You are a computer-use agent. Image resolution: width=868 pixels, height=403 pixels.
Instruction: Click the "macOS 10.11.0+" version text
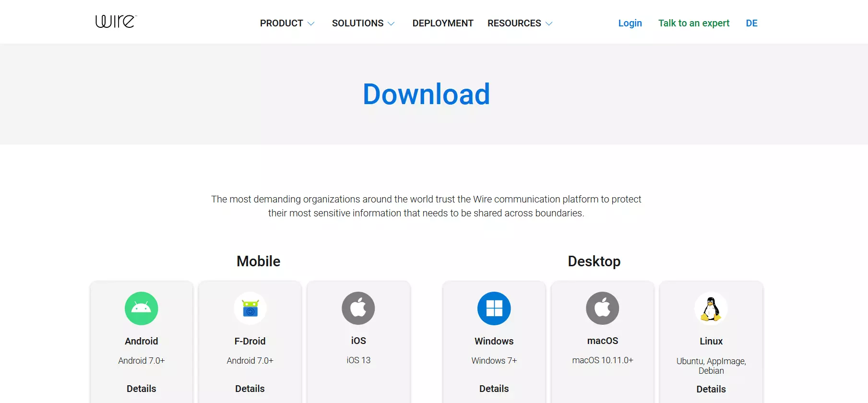[x=603, y=360]
